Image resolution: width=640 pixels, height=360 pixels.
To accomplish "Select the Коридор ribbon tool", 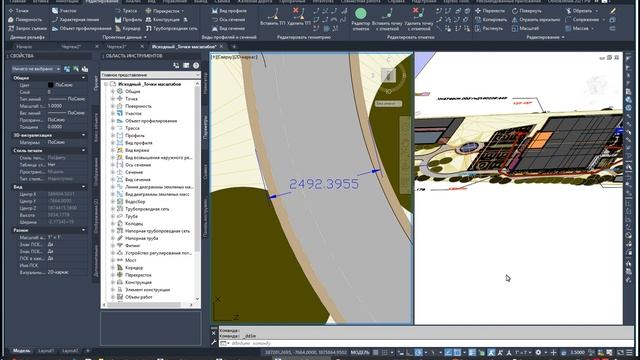I will [x=128, y=29].
